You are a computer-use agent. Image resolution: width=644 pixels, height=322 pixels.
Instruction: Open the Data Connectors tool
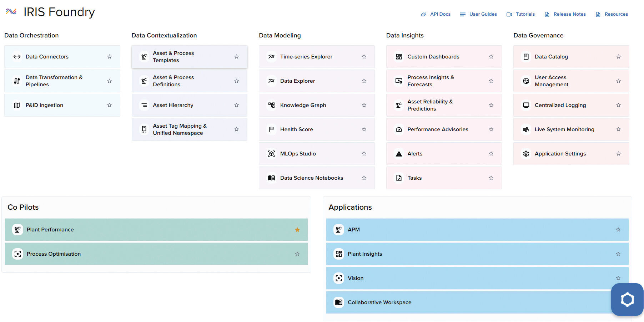[47, 56]
